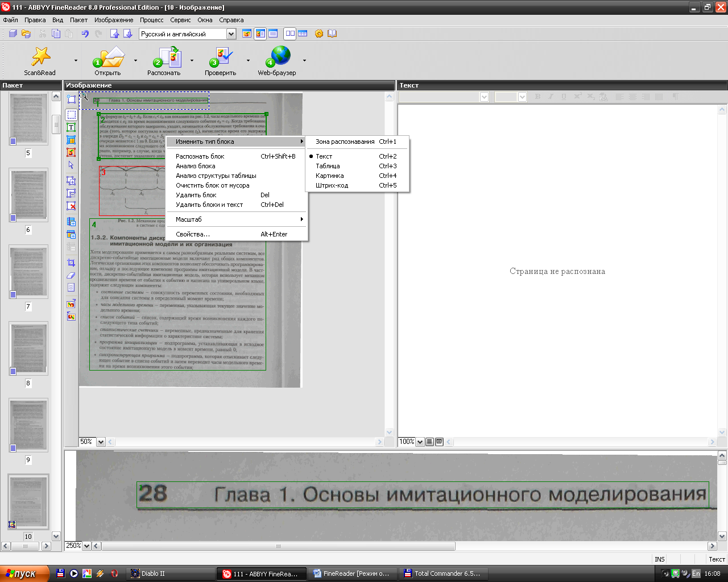The image size is (728, 582).
Task: Select the Add Vertical Separator tool
Action: (x=71, y=222)
